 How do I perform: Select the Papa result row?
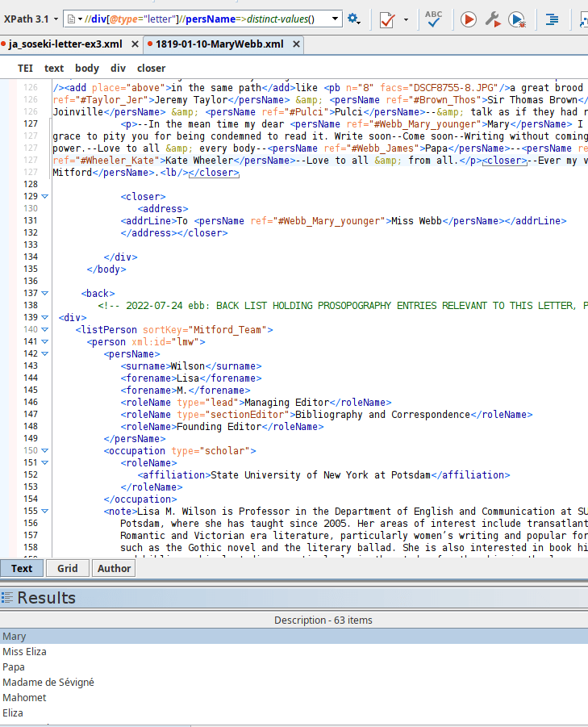click(294, 666)
